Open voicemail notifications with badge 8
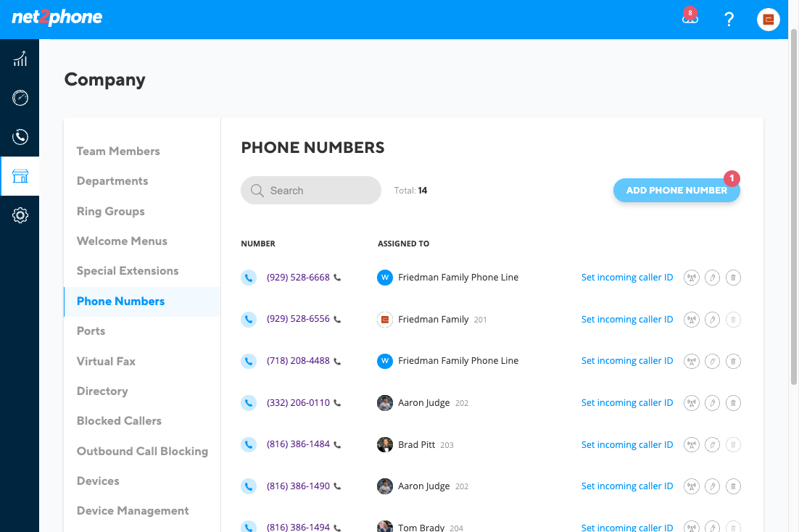799x532 pixels. 690,17
